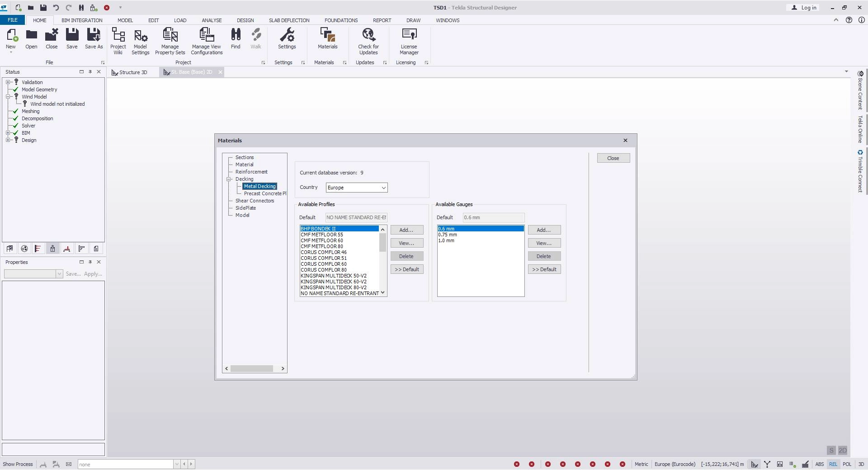The width and height of the screenshot is (868, 470).
Task: Toggle the 2D view button in canvas corner
Action: 843,451
